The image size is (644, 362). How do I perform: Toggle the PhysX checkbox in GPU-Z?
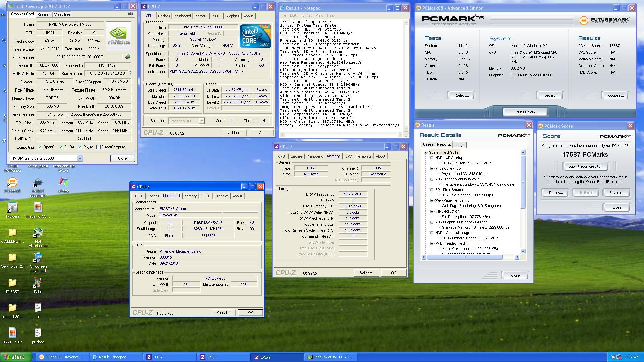coord(80,147)
